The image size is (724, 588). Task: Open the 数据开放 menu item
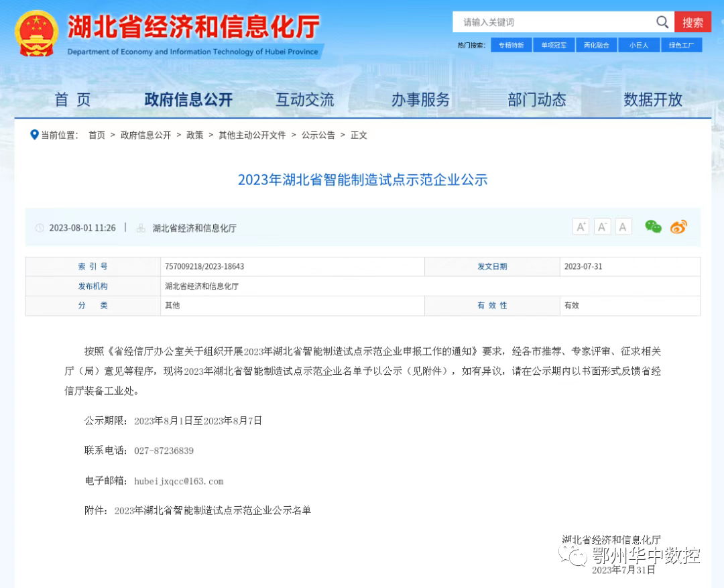[x=653, y=99]
